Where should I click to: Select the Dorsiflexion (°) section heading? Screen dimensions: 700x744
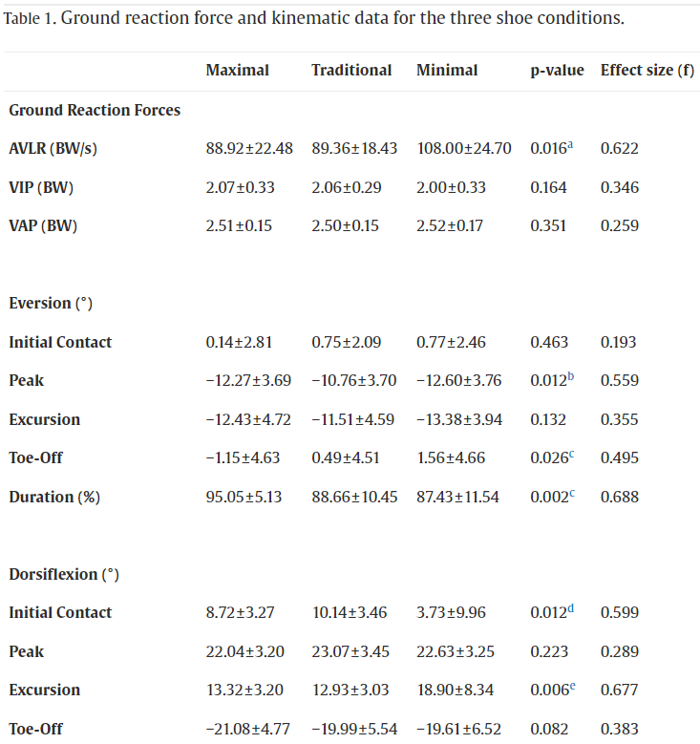pyautogui.click(x=64, y=574)
